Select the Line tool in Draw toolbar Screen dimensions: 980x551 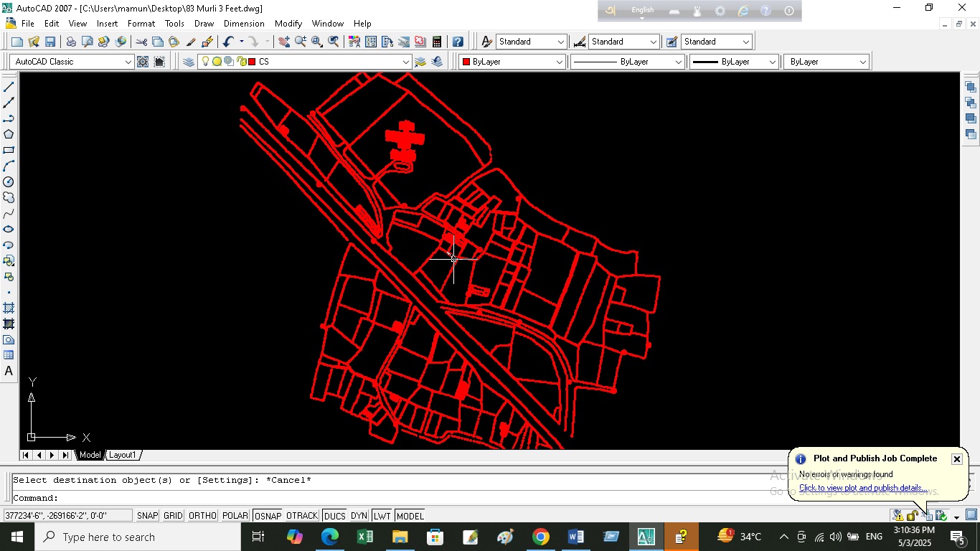pyautogui.click(x=9, y=87)
